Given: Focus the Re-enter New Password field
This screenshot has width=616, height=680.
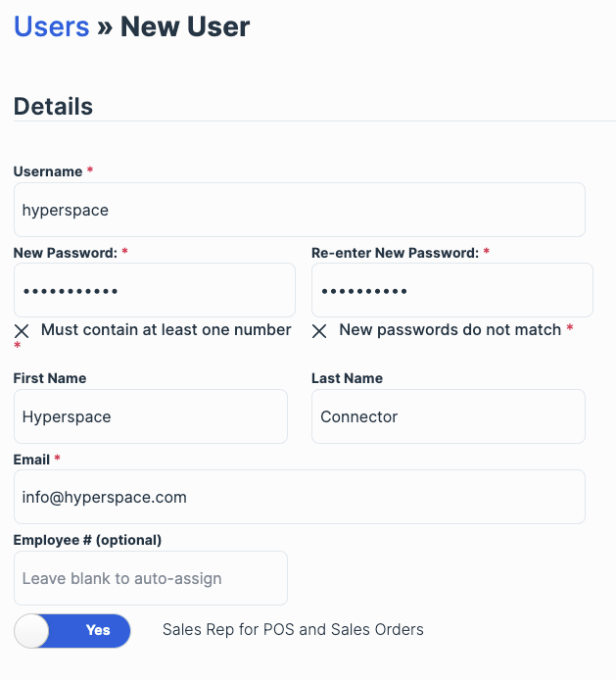Looking at the screenshot, I should [451, 290].
